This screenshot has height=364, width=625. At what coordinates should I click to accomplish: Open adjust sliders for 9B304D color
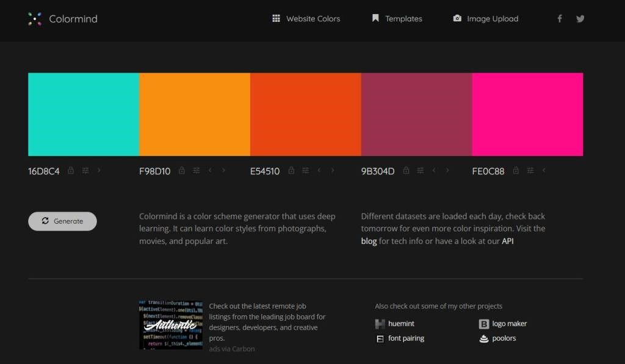(x=420, y=171)
